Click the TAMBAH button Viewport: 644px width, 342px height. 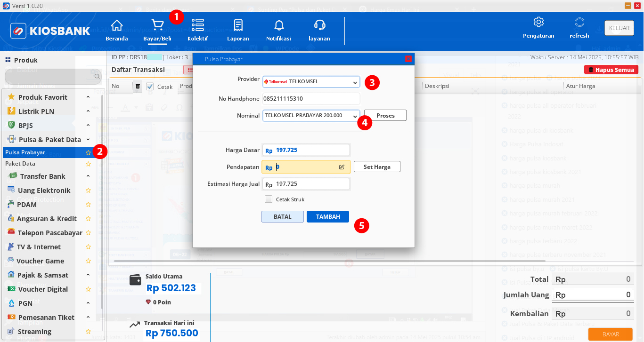(327, 216)
